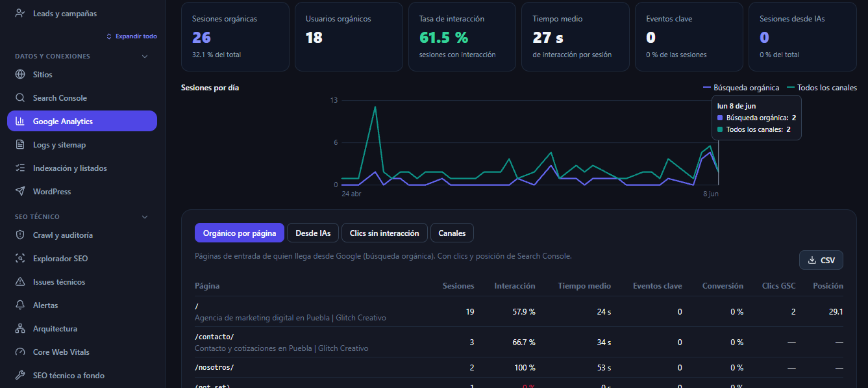868x388 pixels.
Task: Switch to the Canales tab
Action: coord(452,233)
